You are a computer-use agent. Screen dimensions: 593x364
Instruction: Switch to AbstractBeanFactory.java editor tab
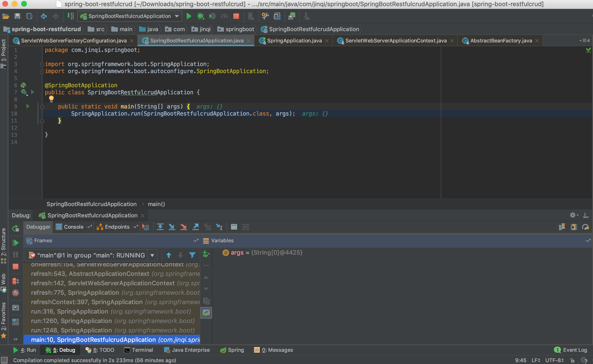point(501,41)
